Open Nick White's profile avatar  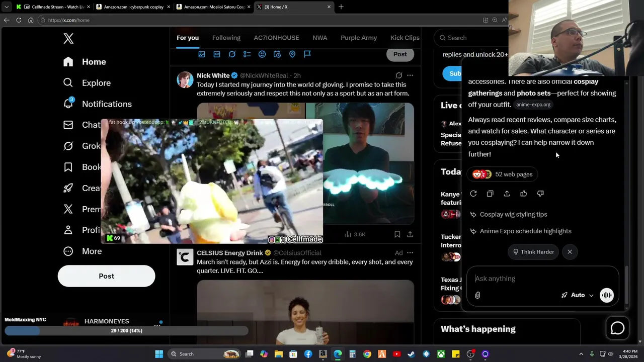click(x=185, y=79)
